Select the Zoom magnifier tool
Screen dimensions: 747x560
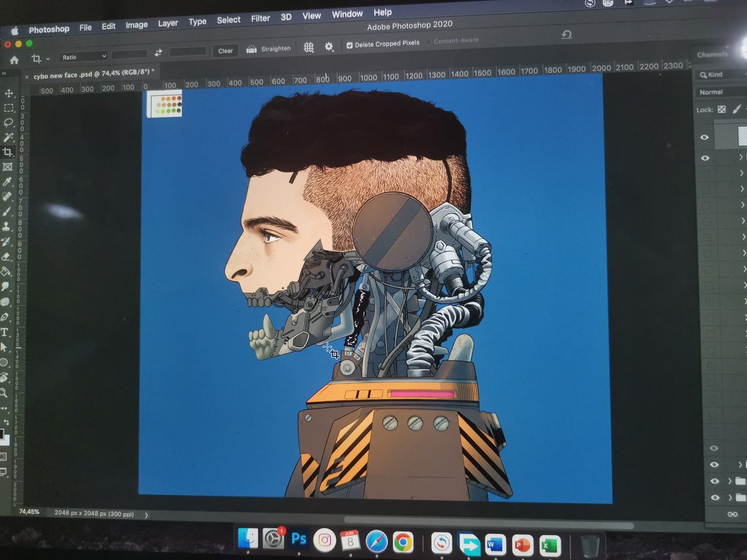point(4,393)
